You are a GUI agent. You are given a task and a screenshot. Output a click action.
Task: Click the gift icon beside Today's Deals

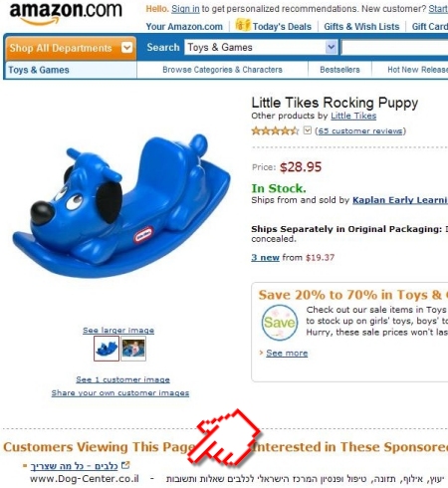tap(243, 25)
